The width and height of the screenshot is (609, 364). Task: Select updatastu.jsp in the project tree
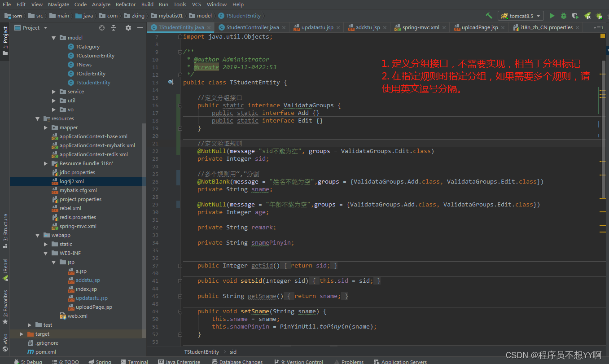pyautogui.click(x=92, y=298)
